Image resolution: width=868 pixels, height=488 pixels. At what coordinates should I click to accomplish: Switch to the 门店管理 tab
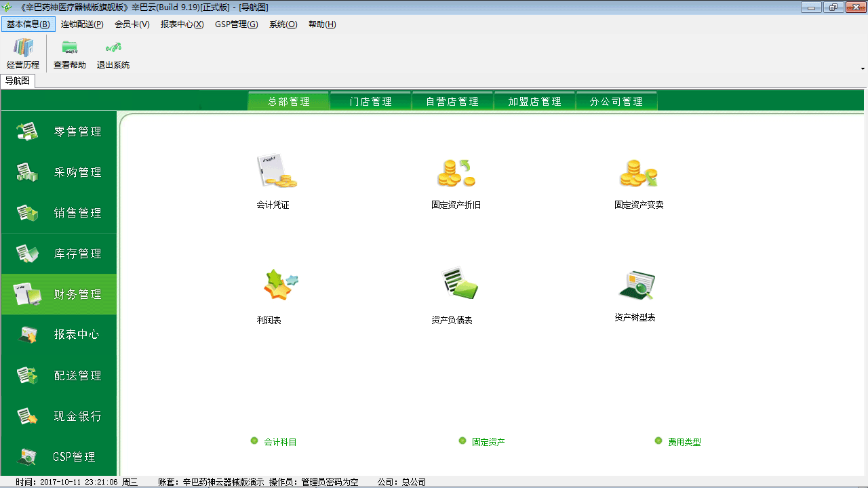pos(371,101)
